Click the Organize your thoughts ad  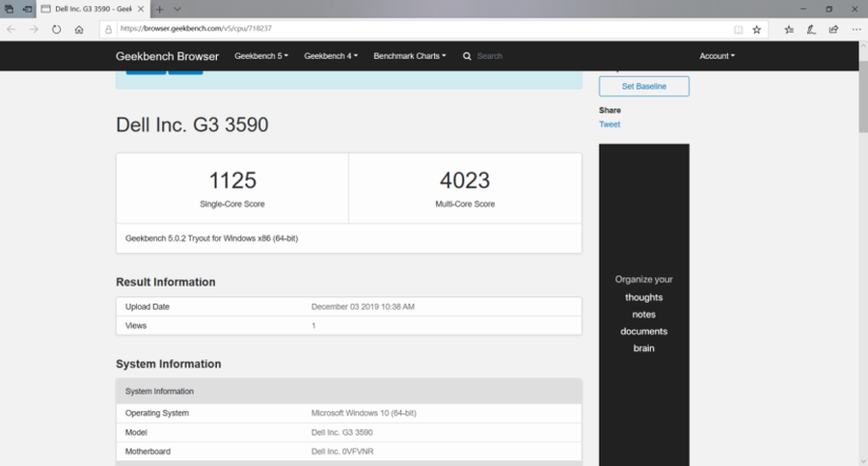pos(644,305)
